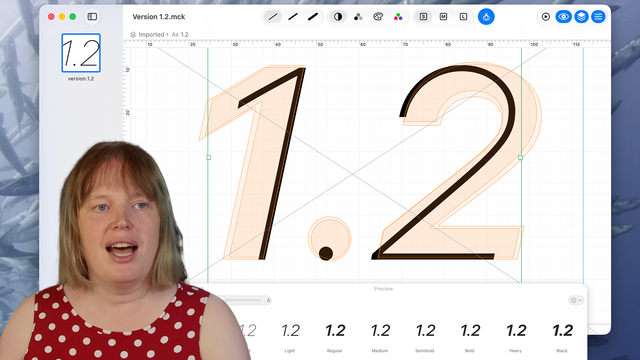Select the thin stroke weight button
Viewport: 640px width, 360px height.
coord(273,17)
